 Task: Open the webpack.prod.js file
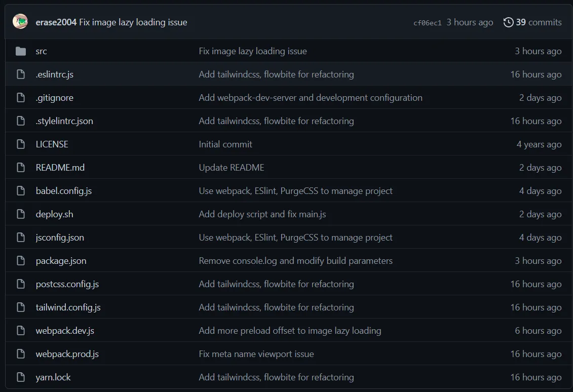point(67,354)
